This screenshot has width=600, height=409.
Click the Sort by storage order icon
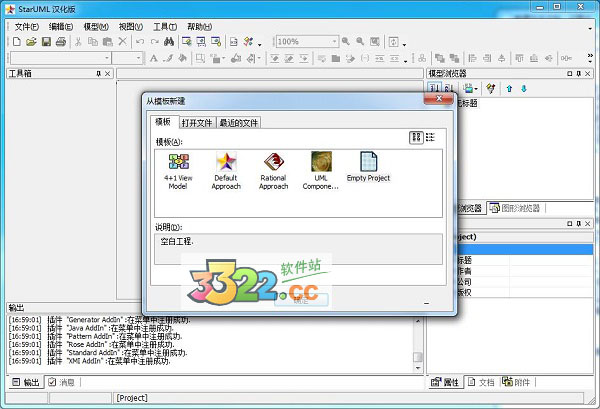click(434, 88)
